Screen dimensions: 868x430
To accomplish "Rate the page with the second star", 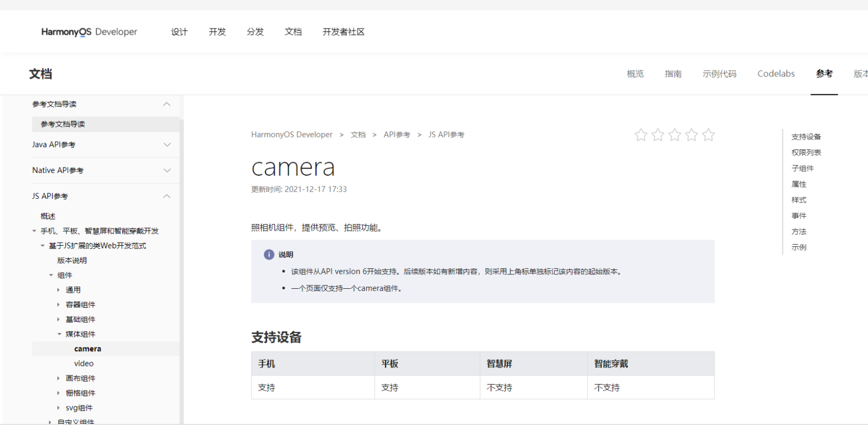I will pos(658,135).
